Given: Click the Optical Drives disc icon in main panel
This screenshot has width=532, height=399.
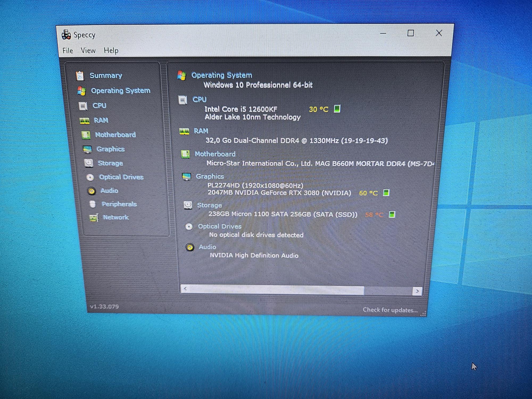Looking at the screenshot, I should 189,227.
